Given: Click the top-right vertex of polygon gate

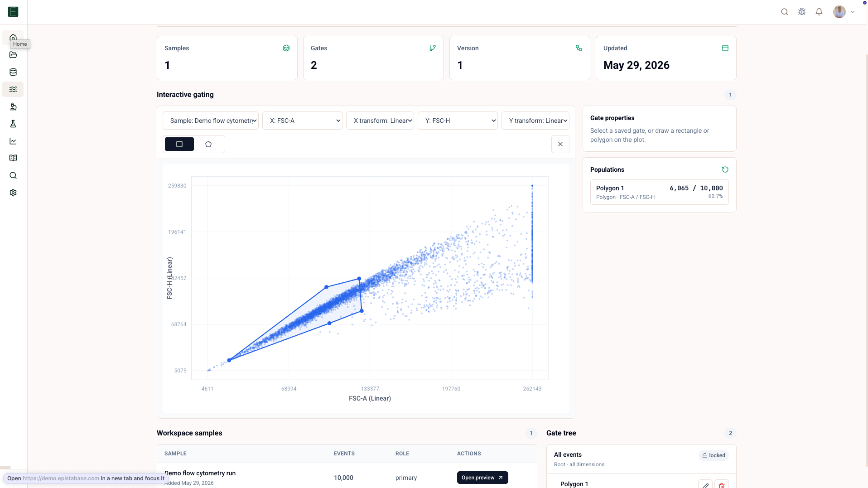Looking at the screenshot, I should point(359,279).
